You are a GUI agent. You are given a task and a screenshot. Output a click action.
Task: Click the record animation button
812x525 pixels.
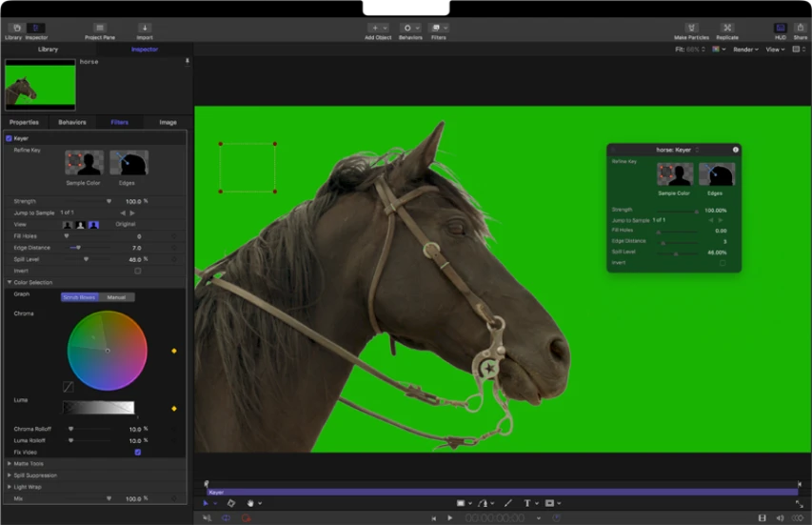click(246, 517)
